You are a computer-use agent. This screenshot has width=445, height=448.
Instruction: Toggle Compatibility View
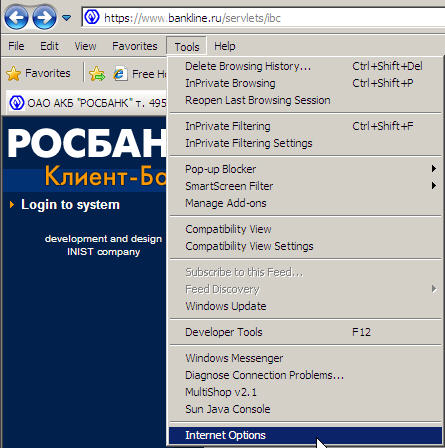click(x=305, y=229)
